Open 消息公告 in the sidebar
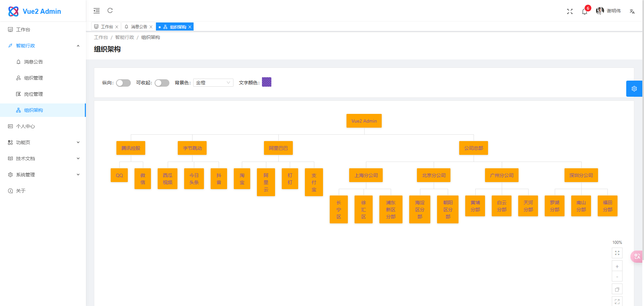Image resolution: width=644 pixels, height=306 pixels. coord(43,62)
